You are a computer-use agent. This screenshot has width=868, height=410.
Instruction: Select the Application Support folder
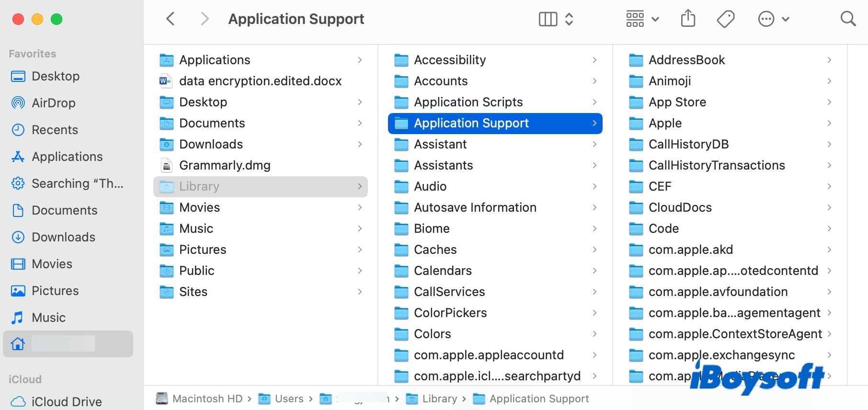tap(471, 123)
